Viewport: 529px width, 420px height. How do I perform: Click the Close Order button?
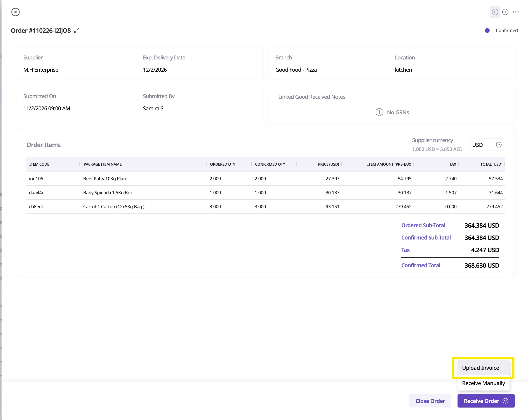tap(430, 401)
